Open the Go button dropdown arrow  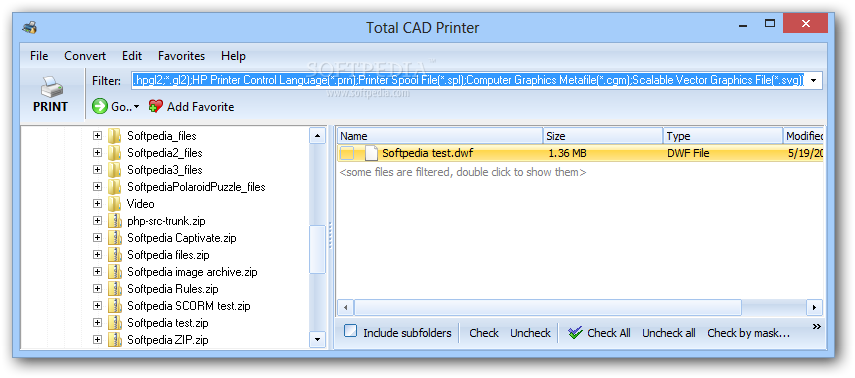pyautogui.click(x=136, y=107)
